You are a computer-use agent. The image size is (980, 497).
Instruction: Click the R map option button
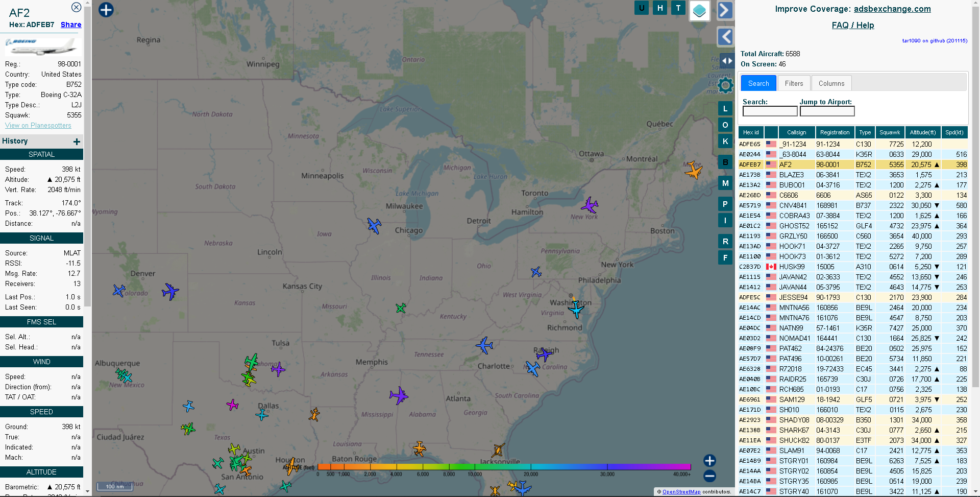click(725, 241)
